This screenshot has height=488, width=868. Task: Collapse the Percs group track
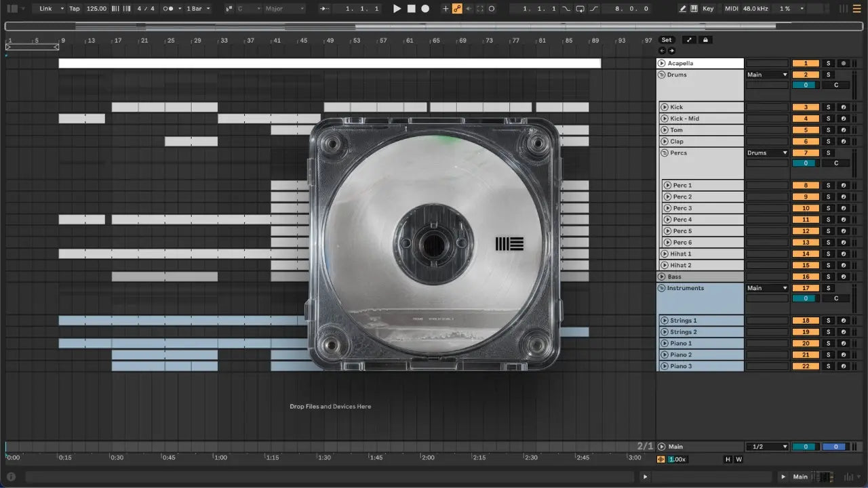665,153
